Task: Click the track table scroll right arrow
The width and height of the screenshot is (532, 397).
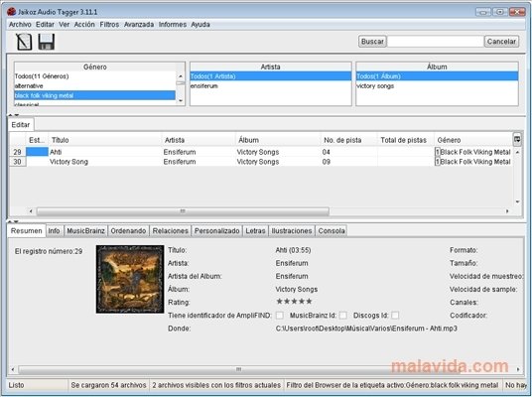Action: click(x=507, y=211)
